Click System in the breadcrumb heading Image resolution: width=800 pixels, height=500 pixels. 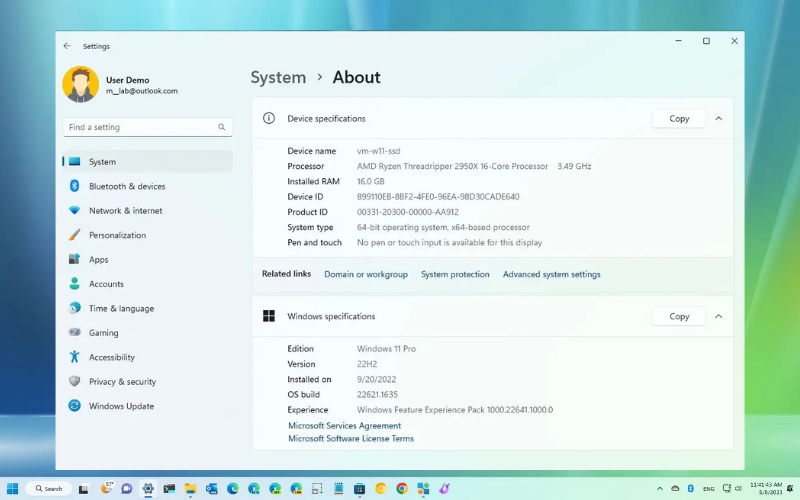[278, 78]
